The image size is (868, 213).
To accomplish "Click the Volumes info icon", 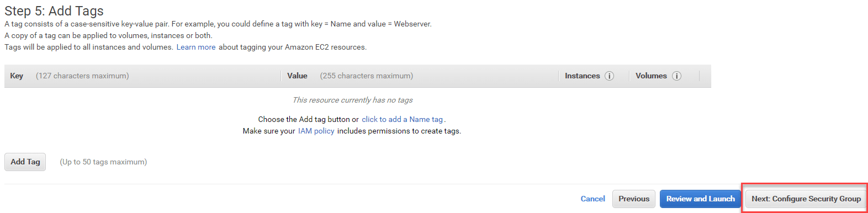I will [x=676, y=76].
